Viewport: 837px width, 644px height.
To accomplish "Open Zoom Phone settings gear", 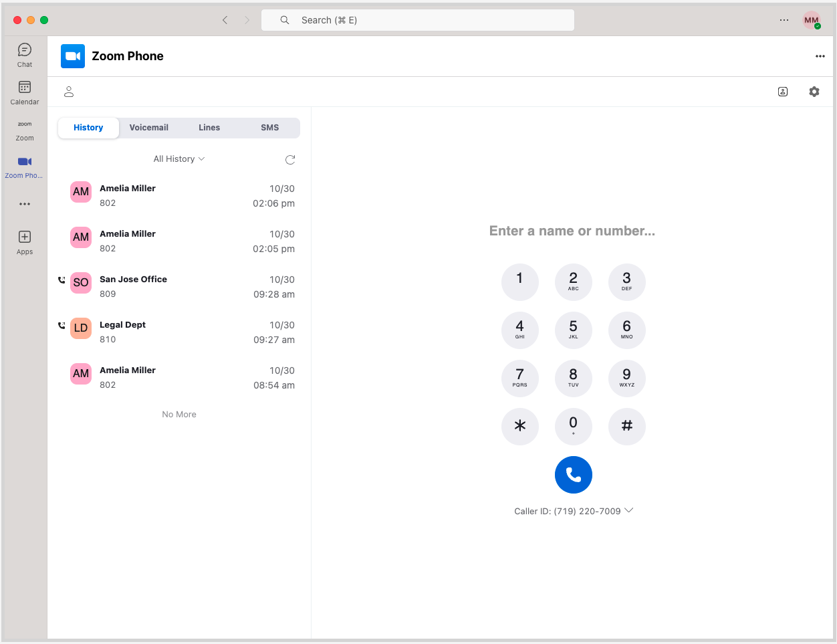I will [814, 92].
